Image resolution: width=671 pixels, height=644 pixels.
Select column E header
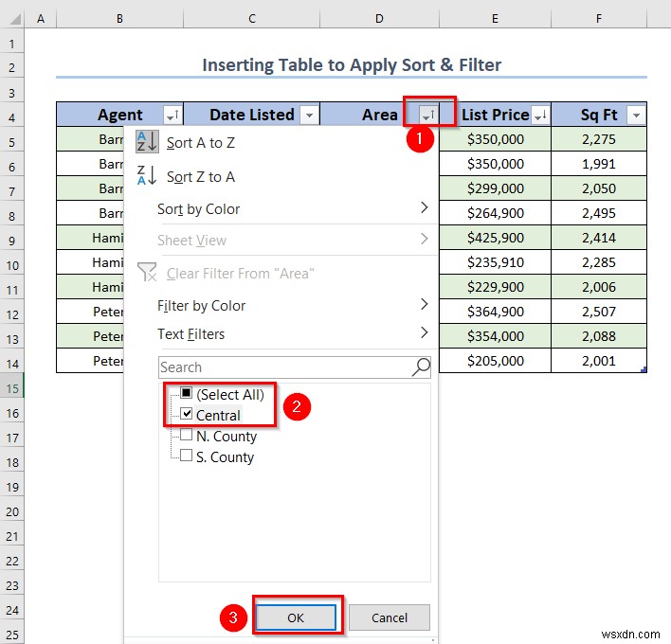495,19
